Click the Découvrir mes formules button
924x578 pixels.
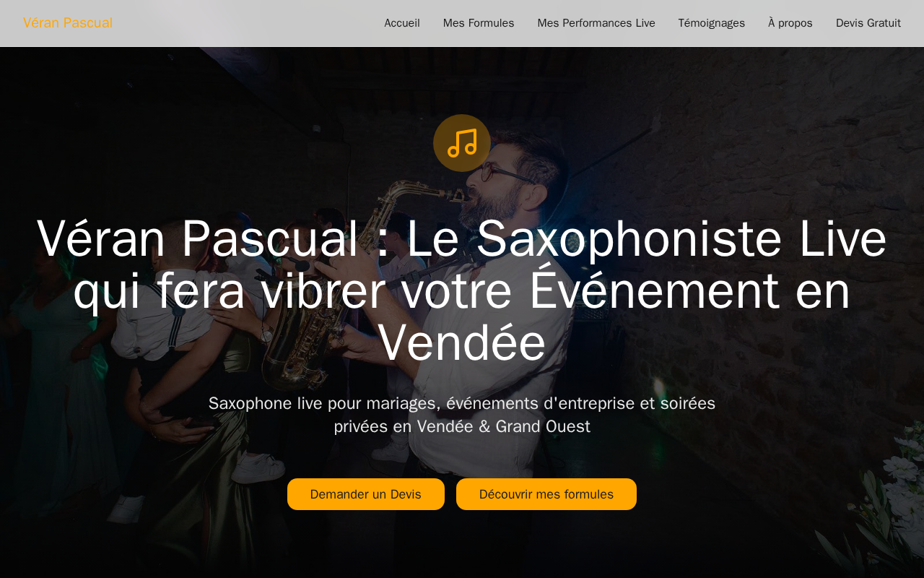click(x=546, y=494)
